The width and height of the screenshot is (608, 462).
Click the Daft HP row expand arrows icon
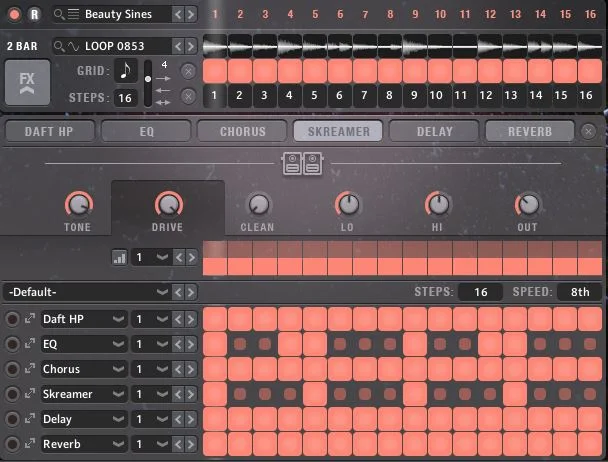(x=30, y=319)
